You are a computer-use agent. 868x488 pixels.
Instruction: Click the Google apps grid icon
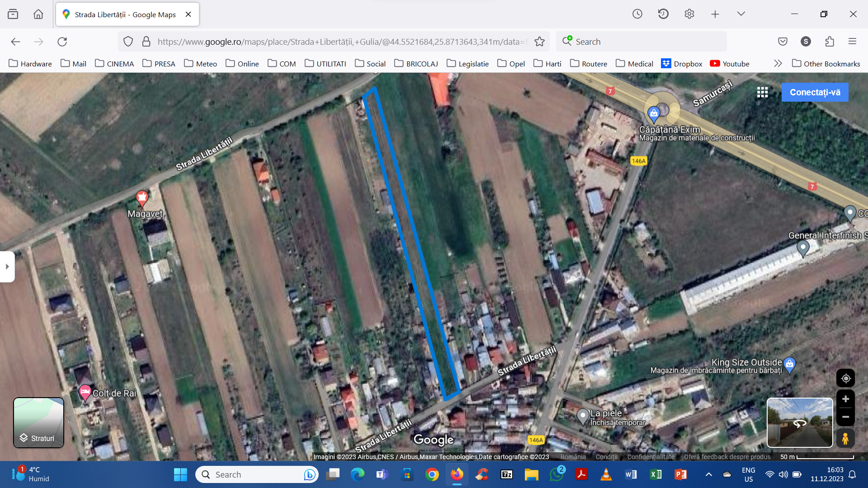click(x=762, y=92)
